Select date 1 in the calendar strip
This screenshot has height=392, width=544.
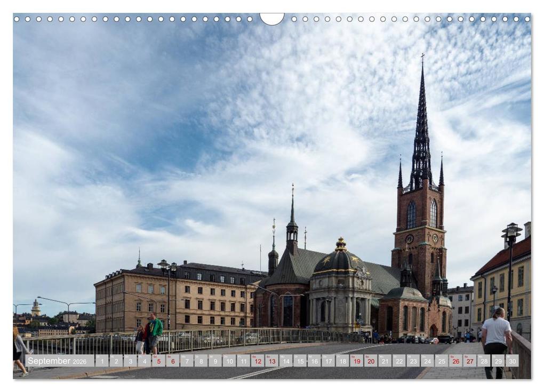pyautogui.click(x=102, y=361)
